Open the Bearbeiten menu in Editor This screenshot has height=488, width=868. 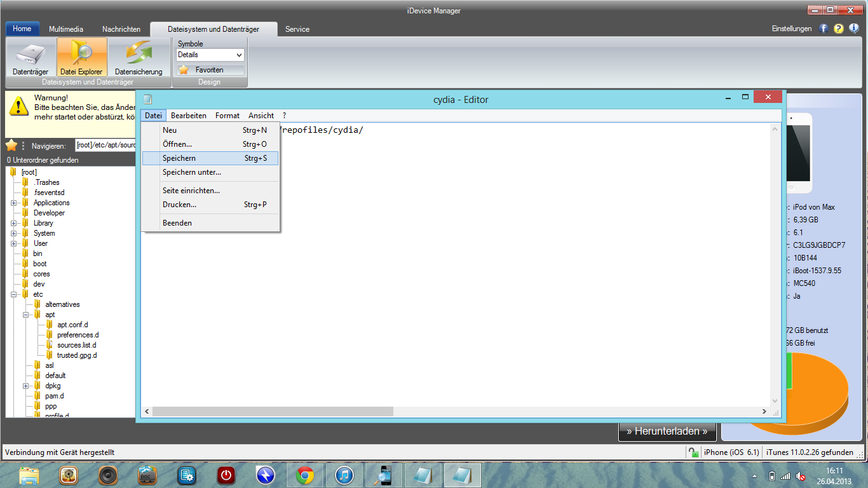point(189,116)
